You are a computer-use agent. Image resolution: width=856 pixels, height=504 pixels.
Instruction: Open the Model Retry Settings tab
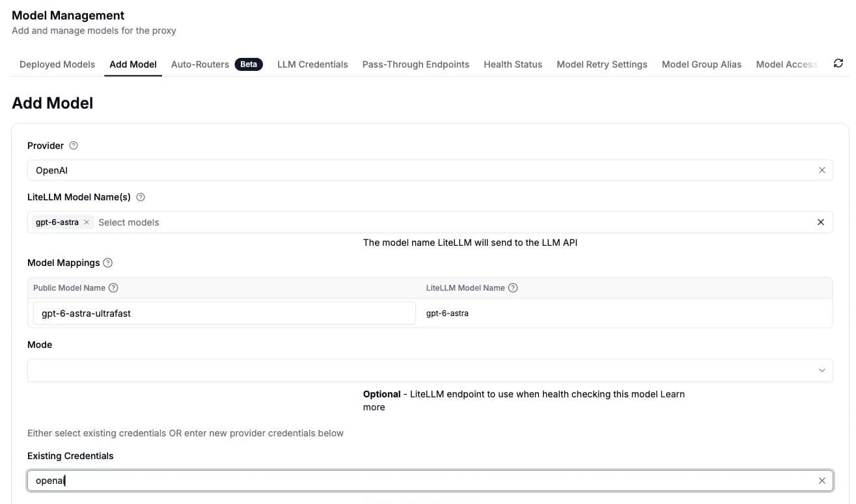click(602, 64)
